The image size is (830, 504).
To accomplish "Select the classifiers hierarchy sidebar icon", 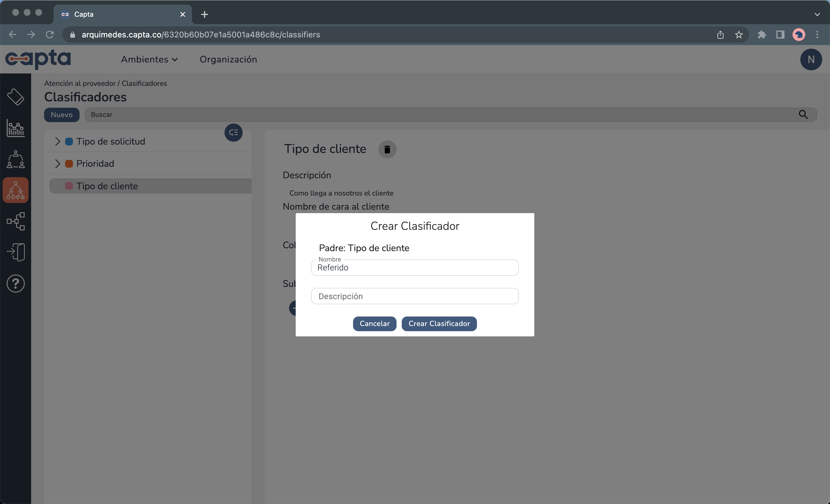I will [16, 190].
